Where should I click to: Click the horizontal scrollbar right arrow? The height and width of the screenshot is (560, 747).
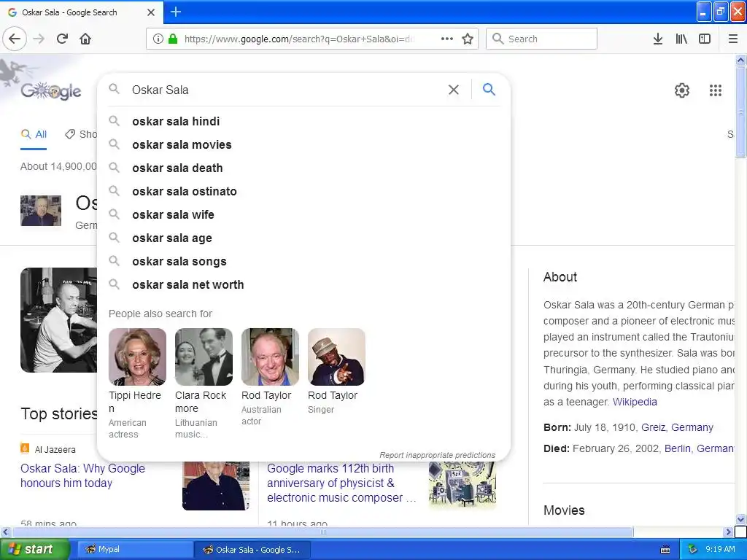pyautogui.click(x=728, y=532)
